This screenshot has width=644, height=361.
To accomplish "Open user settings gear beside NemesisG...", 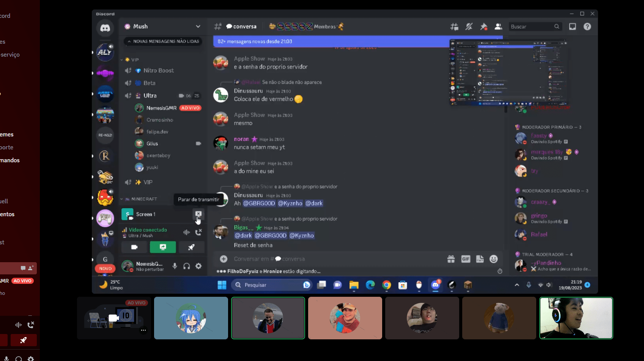I will tap(198, 266).
